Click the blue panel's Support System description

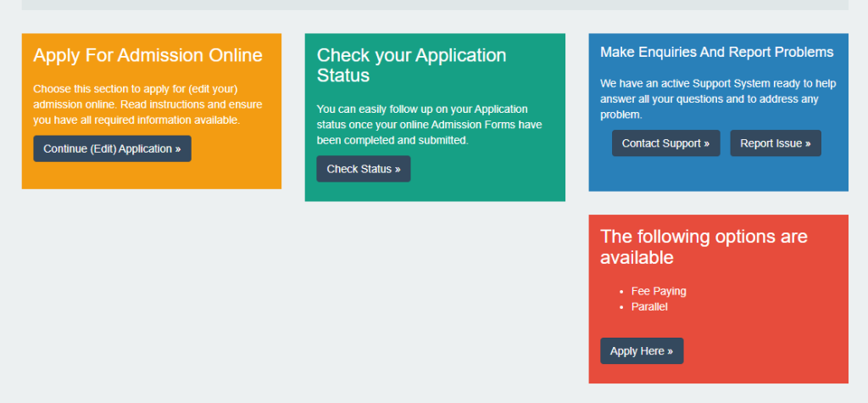point(718,99)
